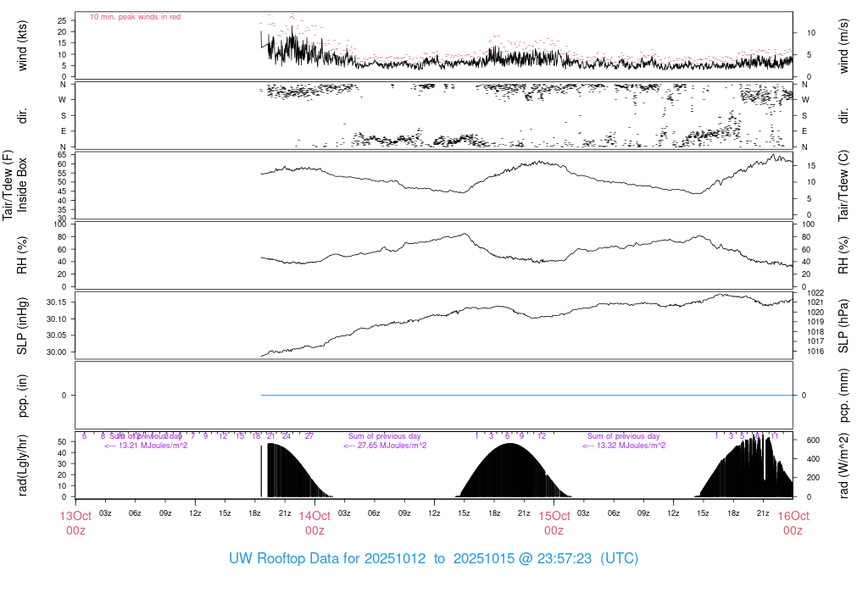Click the UW Rooftop Data chart title
868x593 pixels.
(433, 559)
